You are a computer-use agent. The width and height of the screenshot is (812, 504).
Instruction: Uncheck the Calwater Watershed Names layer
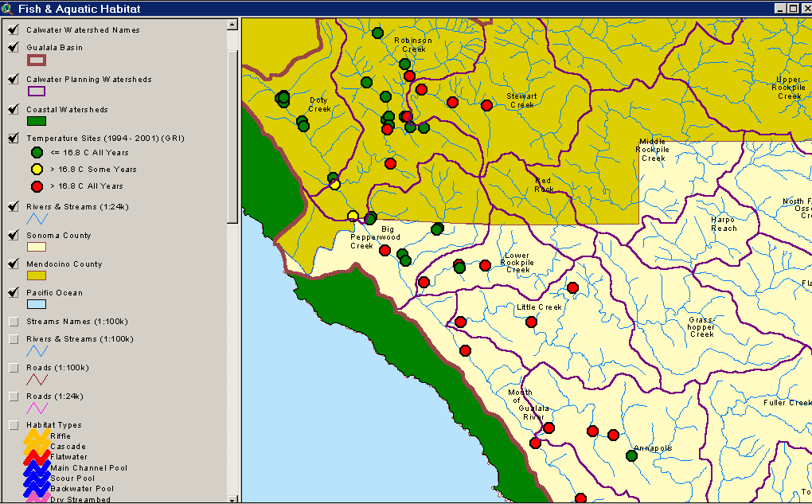pyautogui.click(x=14, y=29)
